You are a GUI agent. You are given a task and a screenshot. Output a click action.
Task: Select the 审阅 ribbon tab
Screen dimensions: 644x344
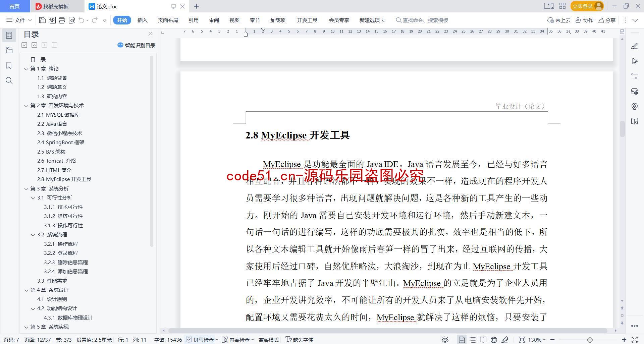pyautogui.click(x=214, y=20)
